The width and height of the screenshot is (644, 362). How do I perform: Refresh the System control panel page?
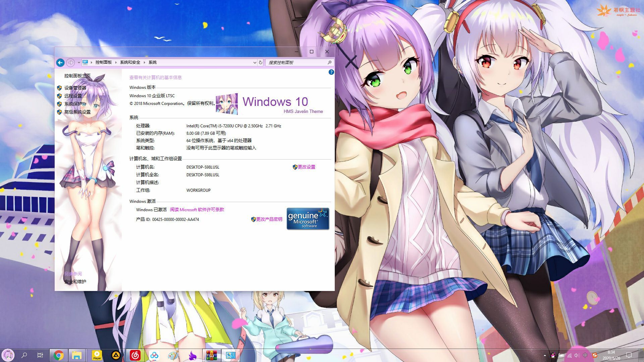(x=260, y=62)
